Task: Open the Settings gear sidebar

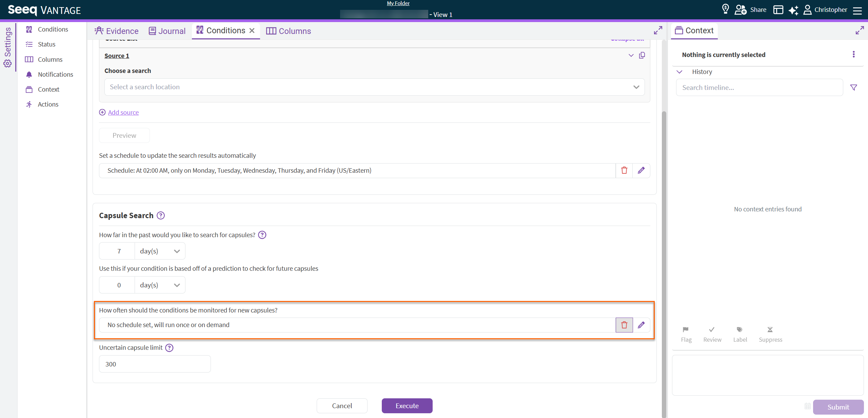Action: click(x=7, y=47)
